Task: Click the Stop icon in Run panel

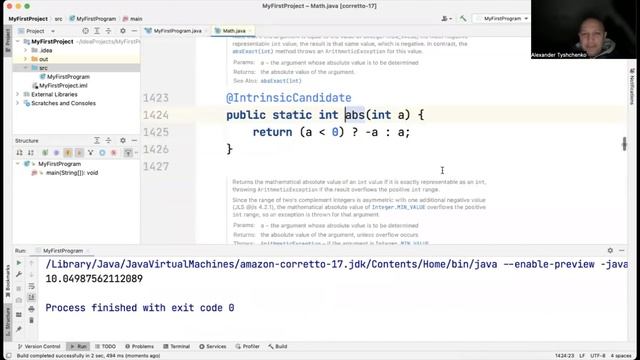Action: point(19,289)
